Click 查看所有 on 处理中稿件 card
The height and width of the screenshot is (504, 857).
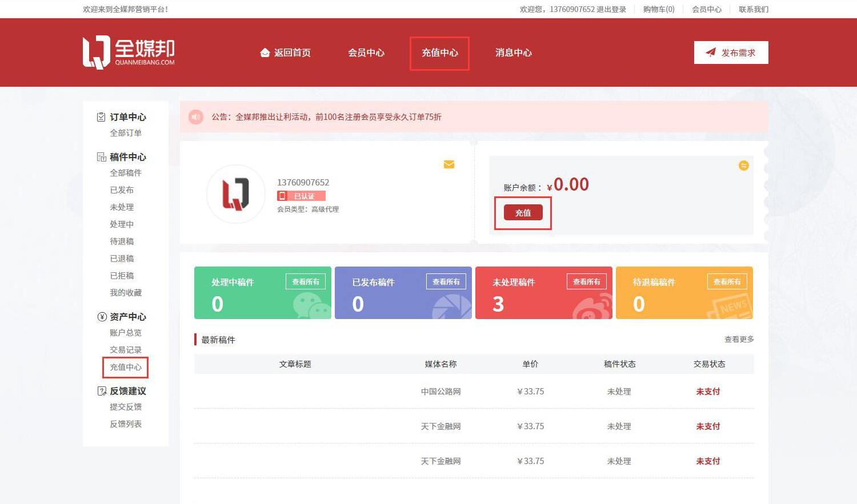[306, 281]
